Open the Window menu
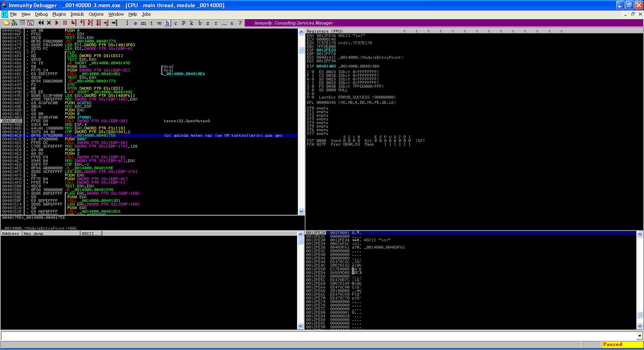 point(116,14)
